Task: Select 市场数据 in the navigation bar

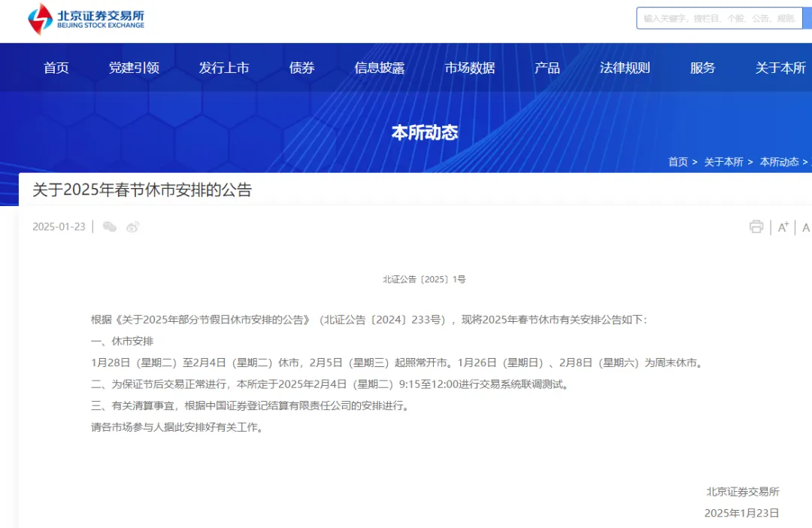Action: [469, 67]
